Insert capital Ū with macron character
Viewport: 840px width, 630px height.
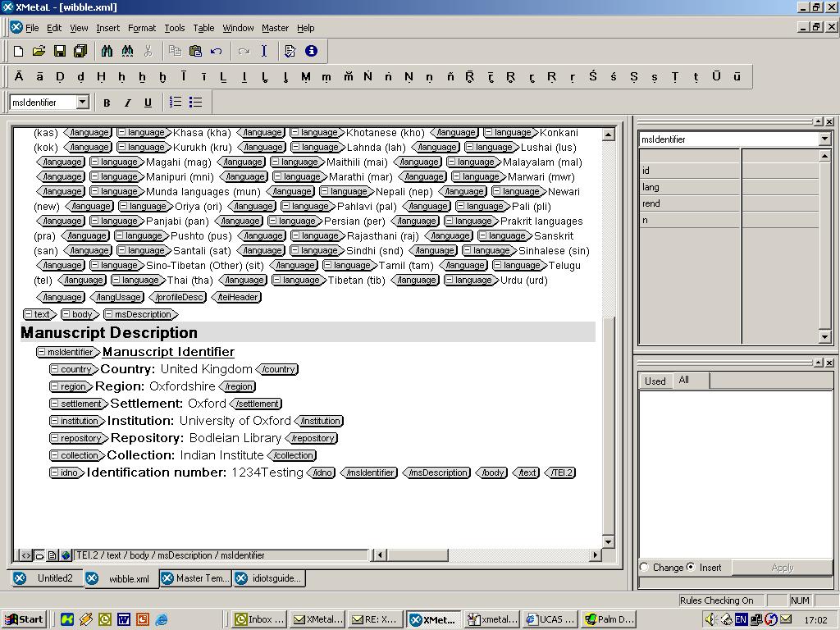[x=716, y=76]
